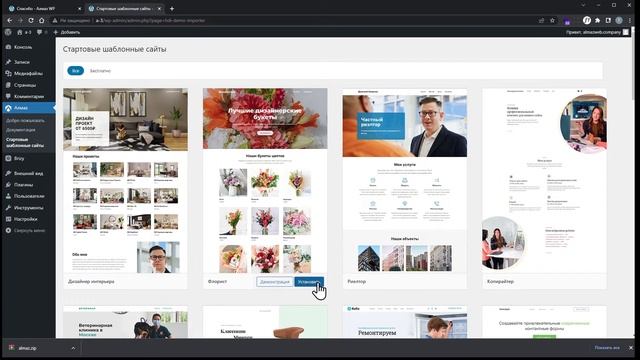Toggle the browser side panel icon
The image size is (640, 360).
click(x=608, y=20)
